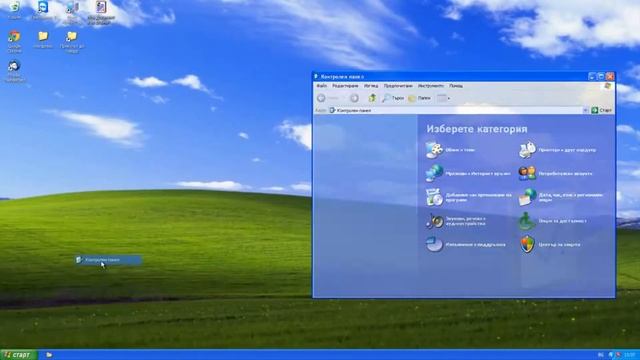Click the green Go (Старт) button
Screen dimensions: 640x360
[x=602, y=110]
